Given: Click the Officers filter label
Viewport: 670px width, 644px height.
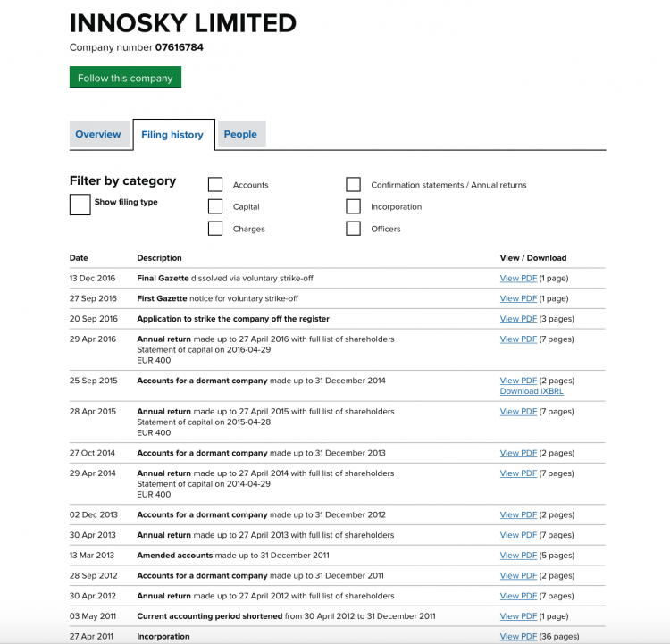Looking at the screenshot, I should [x=386, y=229].
